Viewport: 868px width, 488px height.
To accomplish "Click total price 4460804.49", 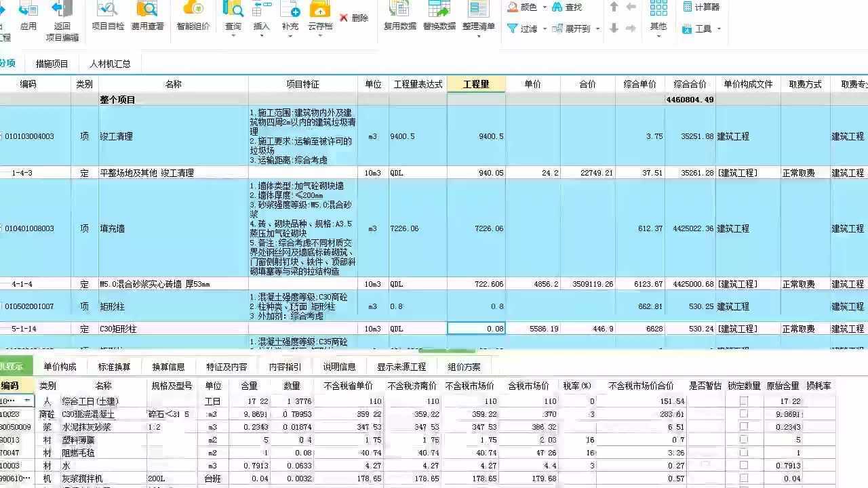I will (x=690, y=100).
